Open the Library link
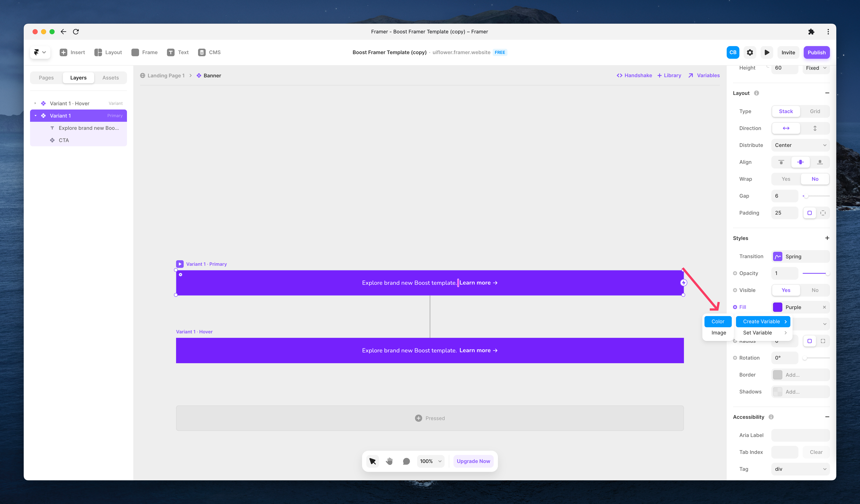The image size is (860, 504). point(669,75)
